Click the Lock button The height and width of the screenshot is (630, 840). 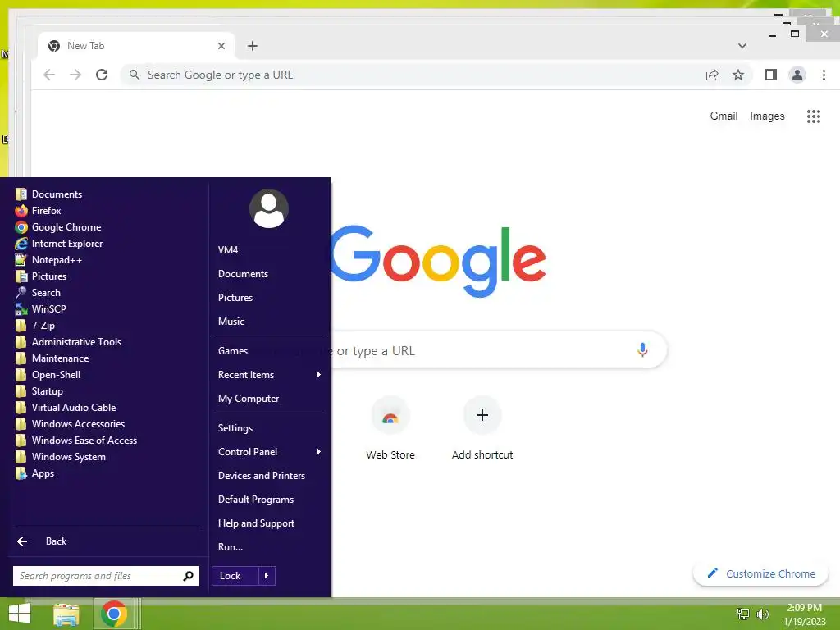(235, 576)
